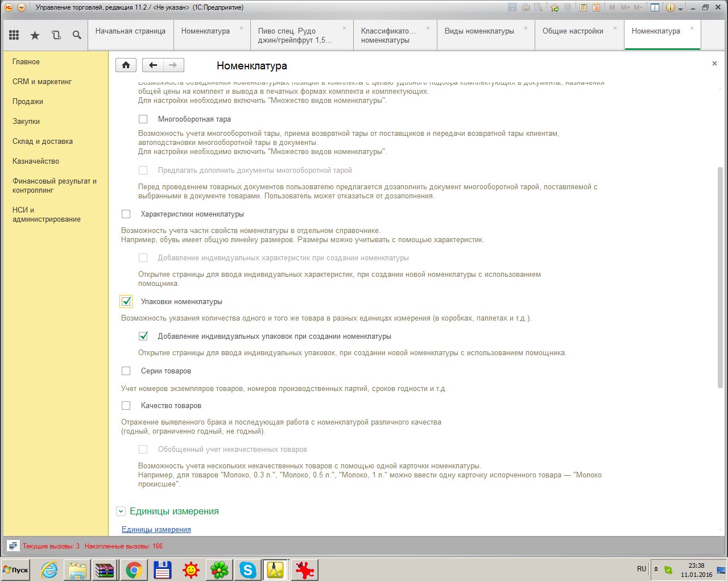
Task: Open the Продажи section
Action: point(28,102)
